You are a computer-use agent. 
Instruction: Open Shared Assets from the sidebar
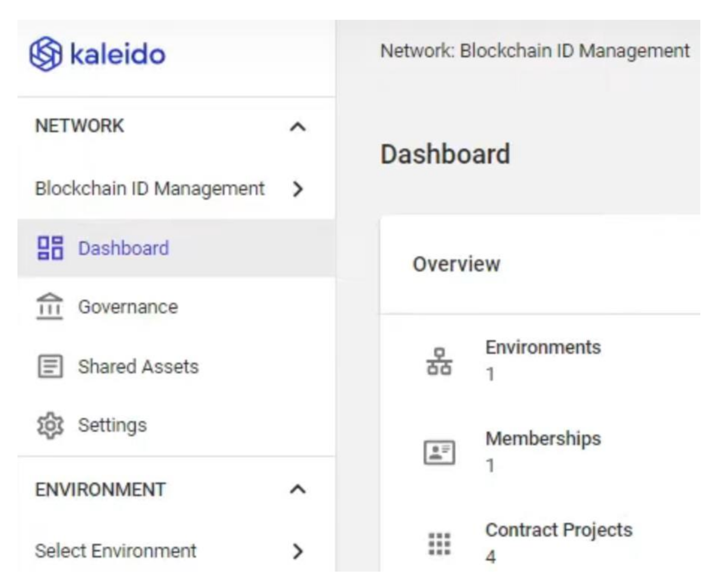click(138, 367)
